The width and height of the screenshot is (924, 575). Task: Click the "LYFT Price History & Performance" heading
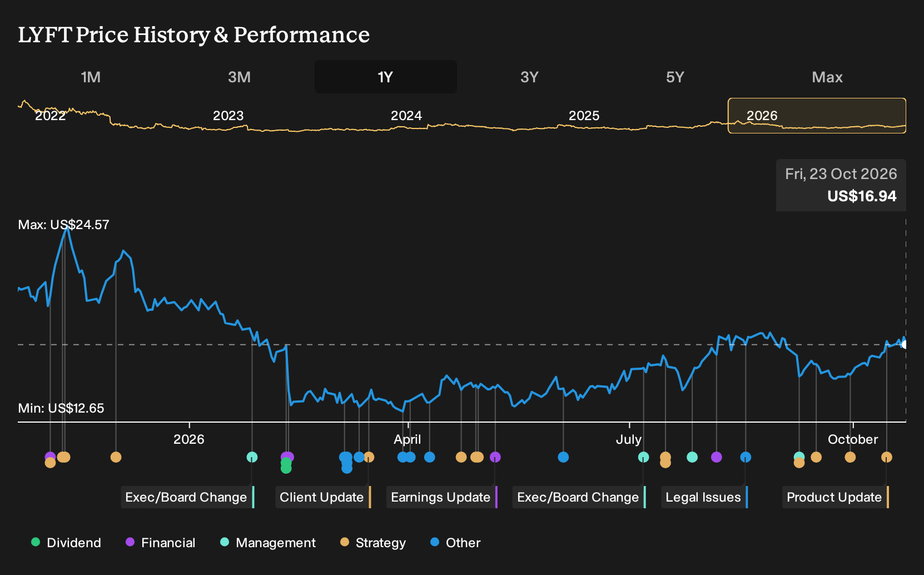pyautogui.click(x=194, y=34)
